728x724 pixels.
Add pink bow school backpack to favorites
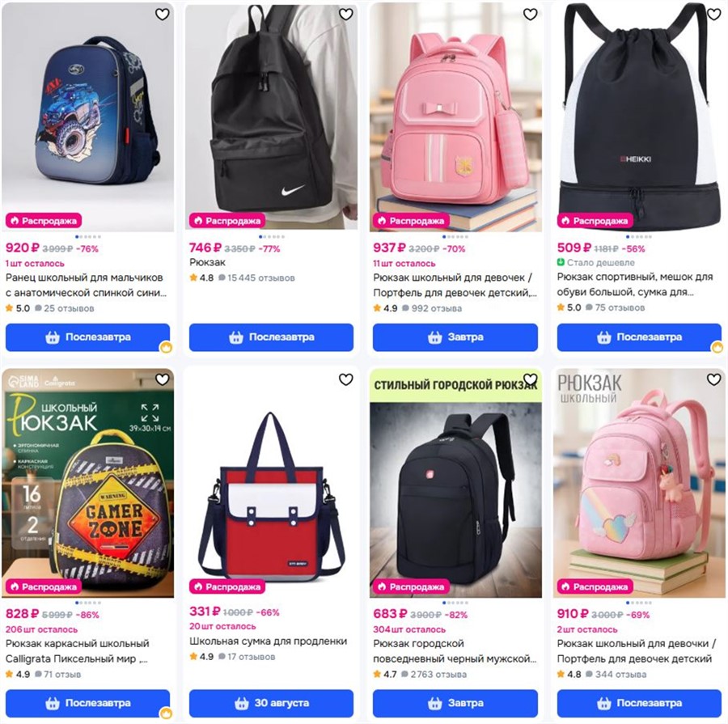(x=530, y=15)
